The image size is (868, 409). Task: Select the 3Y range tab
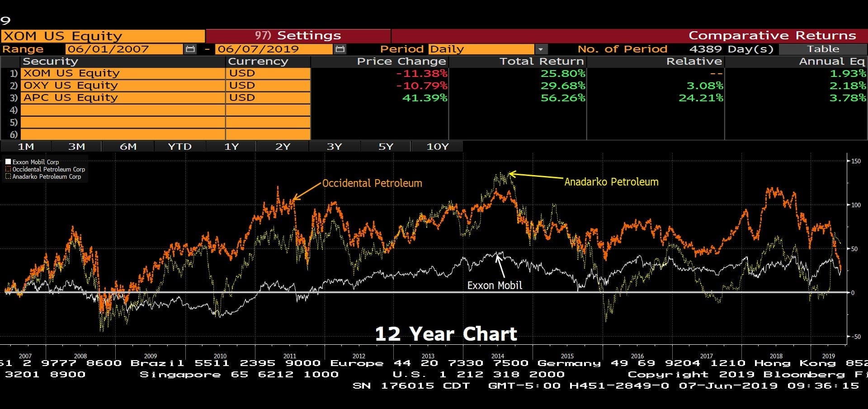tap(334, 147)
